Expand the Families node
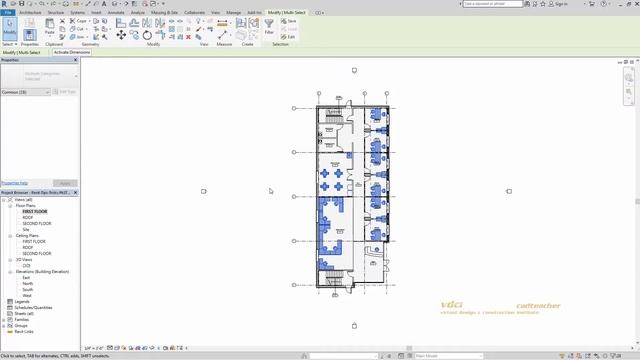Viewport: 640px width, 360px height. tap(4, 320)
